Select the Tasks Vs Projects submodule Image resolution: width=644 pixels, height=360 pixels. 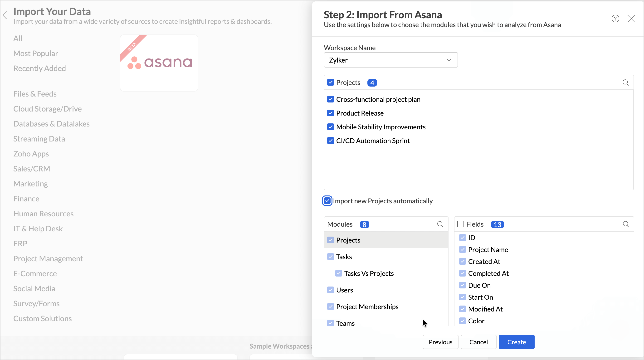(x=369, y=273)
